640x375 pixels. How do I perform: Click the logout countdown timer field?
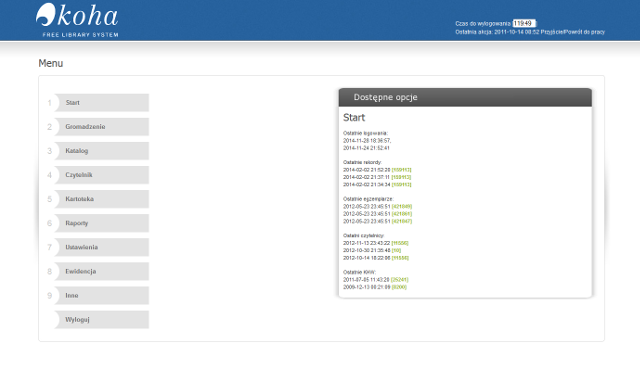(524, 23)
